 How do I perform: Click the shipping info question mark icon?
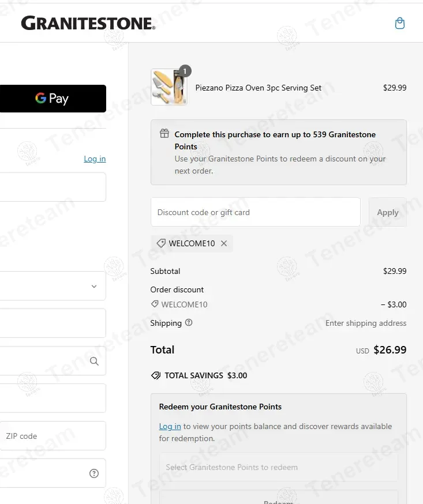189,323
